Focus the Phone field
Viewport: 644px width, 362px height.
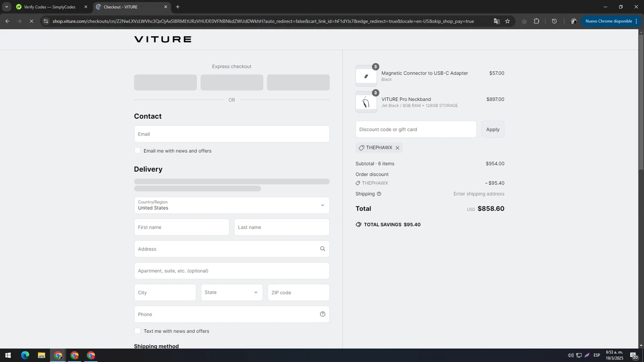232,314
